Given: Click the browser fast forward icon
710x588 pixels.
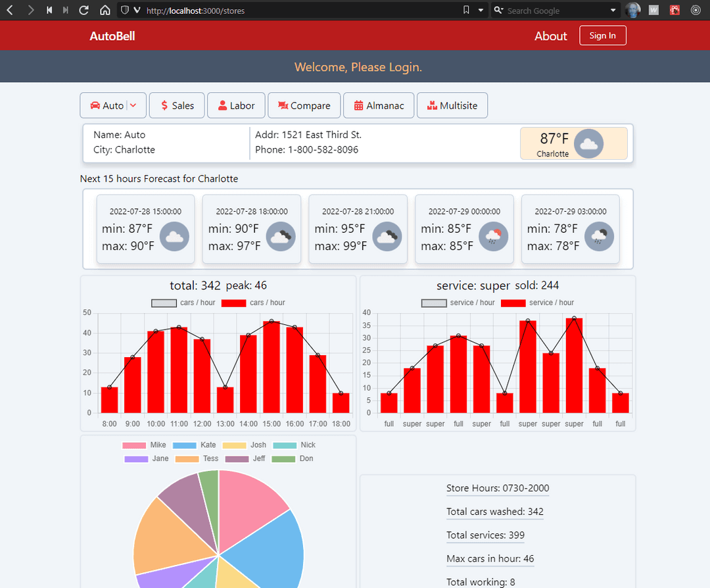Looking at the screenshot, I should point(66,10).
